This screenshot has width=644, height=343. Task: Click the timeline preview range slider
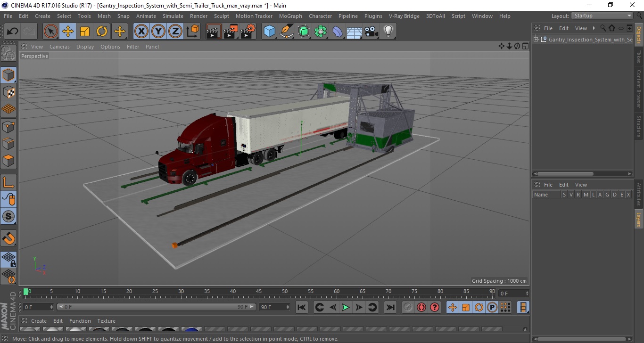click(156, 307)
